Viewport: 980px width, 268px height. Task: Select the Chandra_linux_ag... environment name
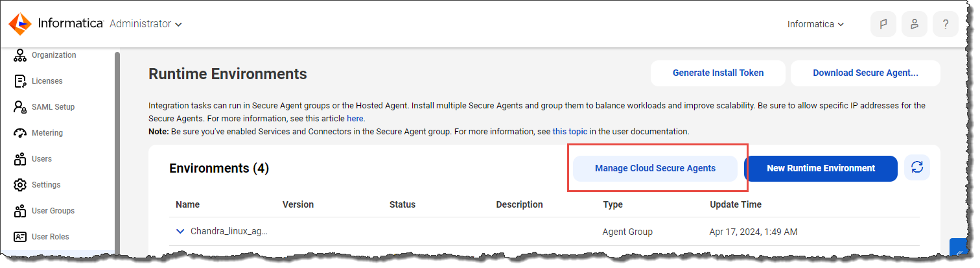point(229,231)
